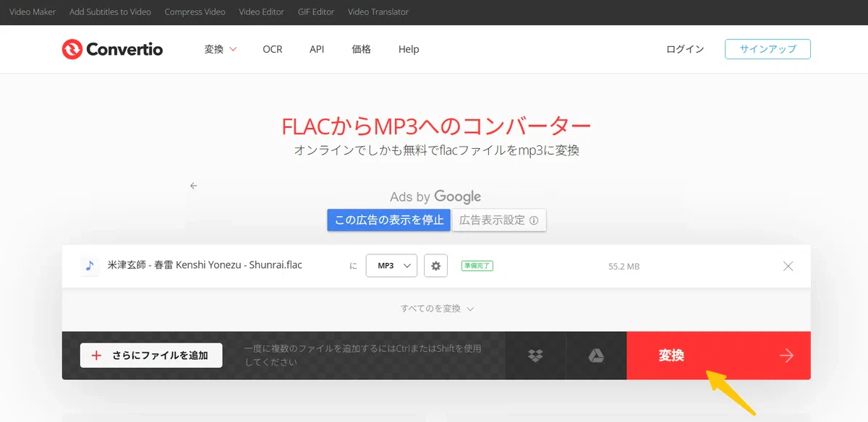The height and width of the screenshot is (422, 868).
Task: Start conversion with the red 変換 button
Action: [718, 356]
